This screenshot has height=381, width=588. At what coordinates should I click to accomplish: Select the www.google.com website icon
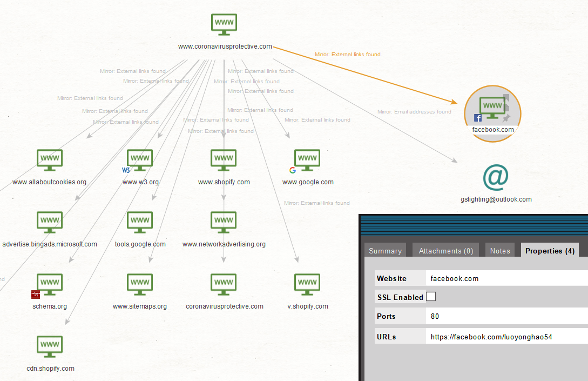(308, 161)
